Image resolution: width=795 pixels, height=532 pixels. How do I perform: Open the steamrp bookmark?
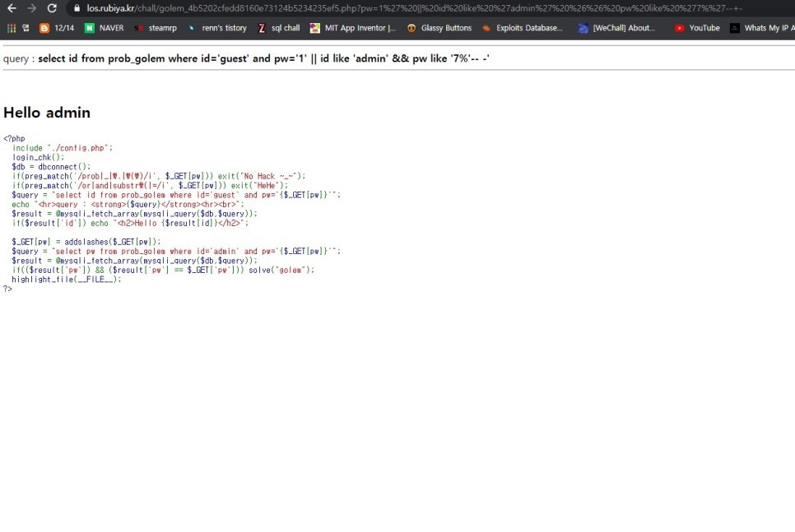(x=156, y=28)
